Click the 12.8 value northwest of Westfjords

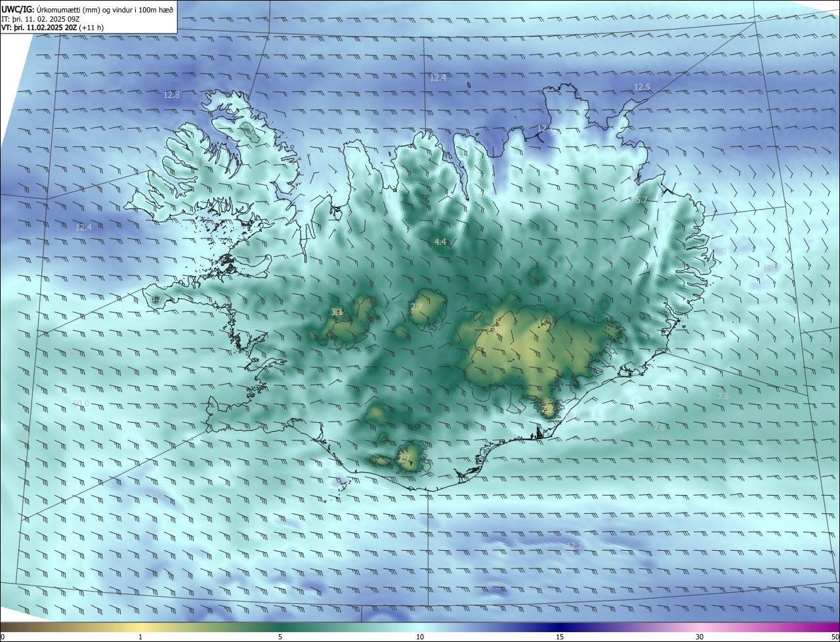click(x=171, y=95)
